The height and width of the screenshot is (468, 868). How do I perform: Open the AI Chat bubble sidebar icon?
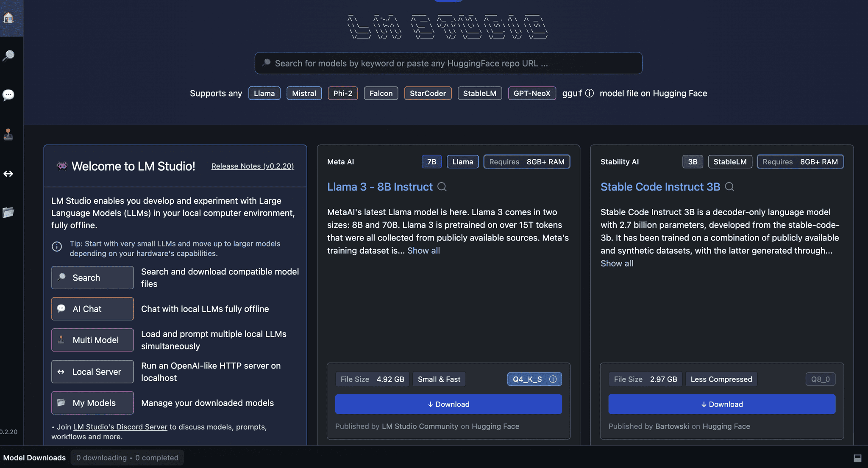(8, 94)
